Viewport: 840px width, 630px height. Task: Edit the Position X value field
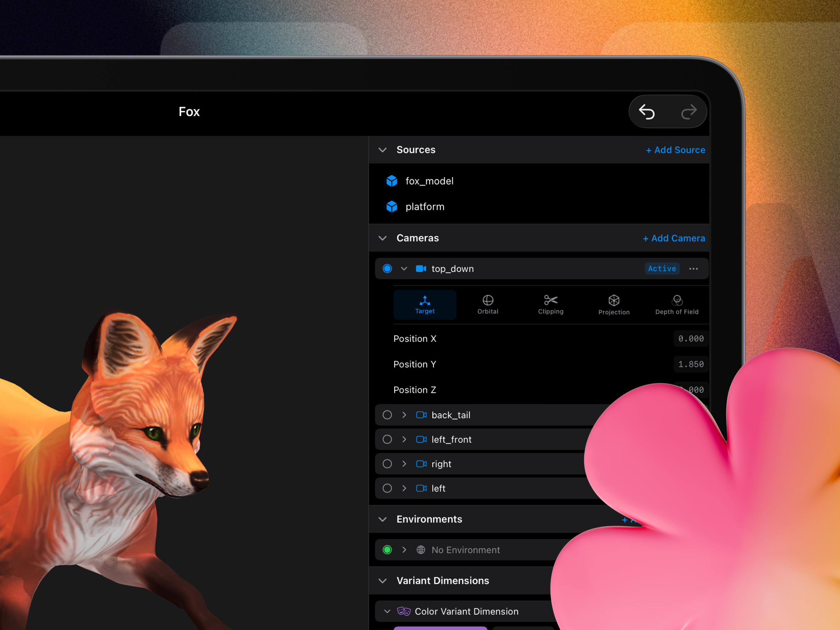[691, 339]
